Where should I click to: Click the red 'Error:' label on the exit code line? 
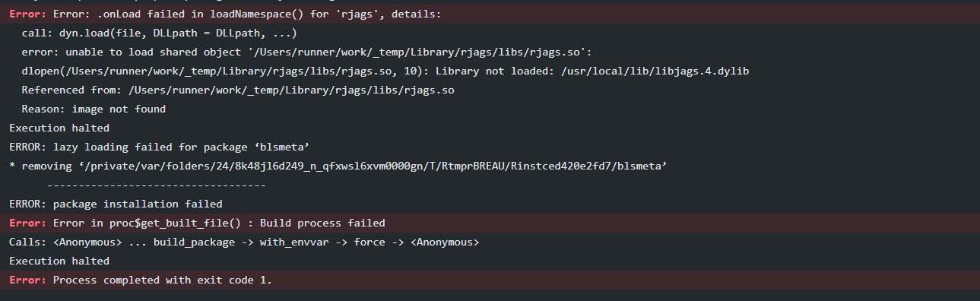(28, 280)
